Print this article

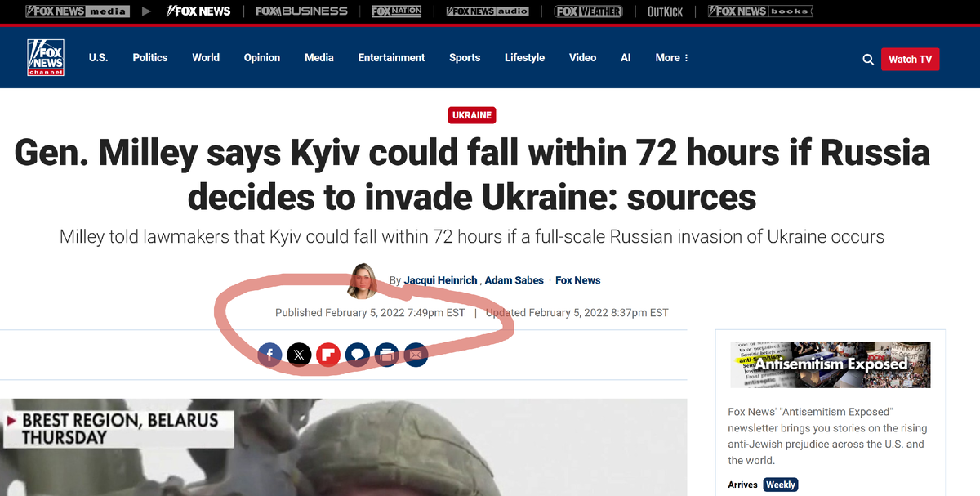click(386, 355)
